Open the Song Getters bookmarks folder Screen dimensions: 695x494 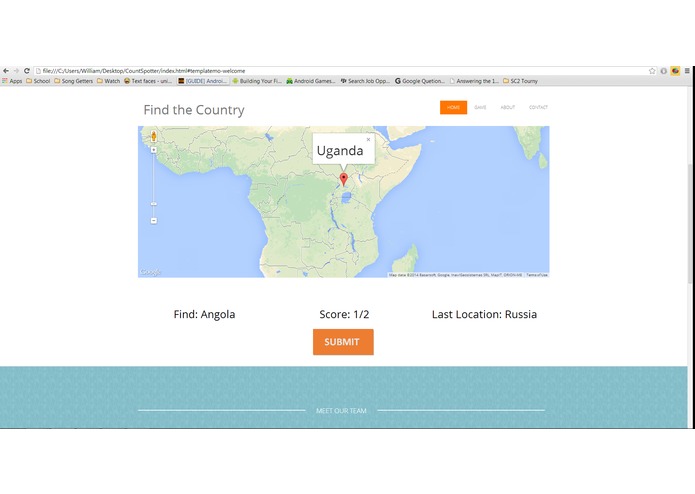[x=74, y=81]
